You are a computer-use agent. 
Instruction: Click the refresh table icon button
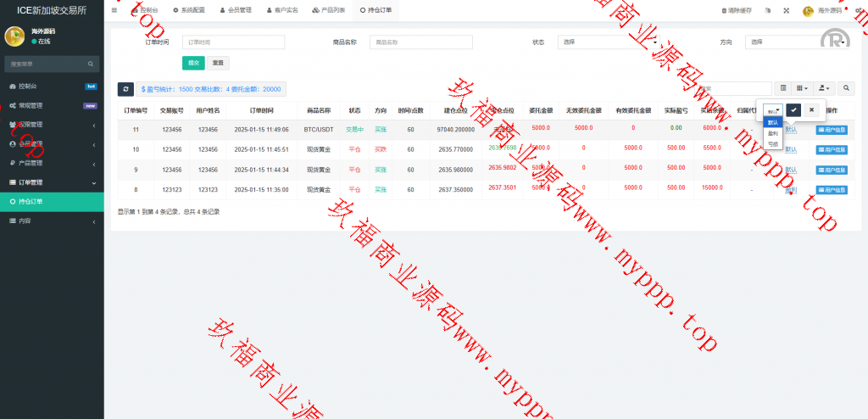tap(125, 89)
